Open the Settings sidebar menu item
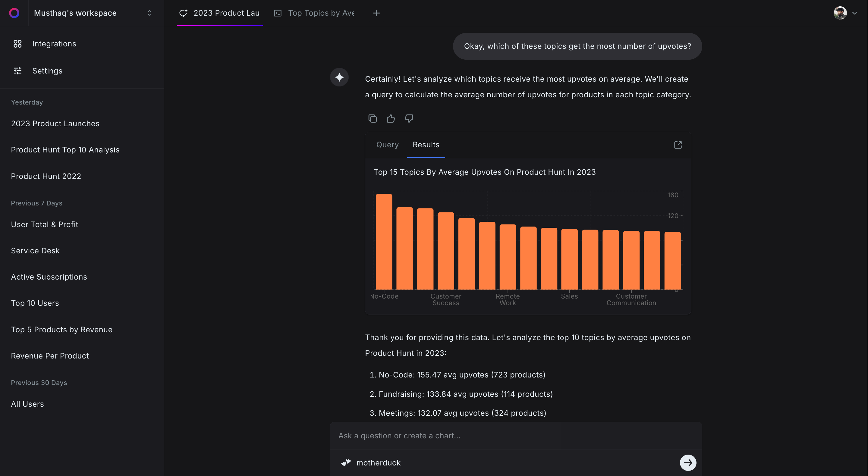This screenshot has width=868, height=476. [48, 71]
